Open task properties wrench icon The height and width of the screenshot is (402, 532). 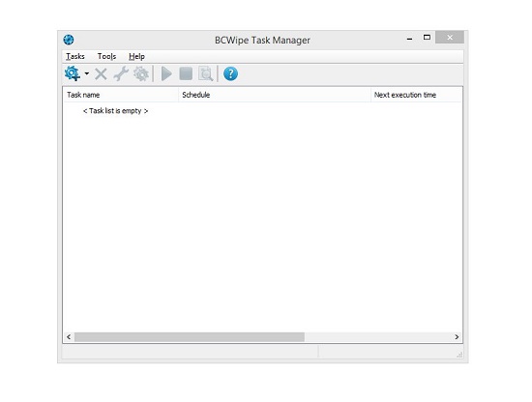click(121, 73)
